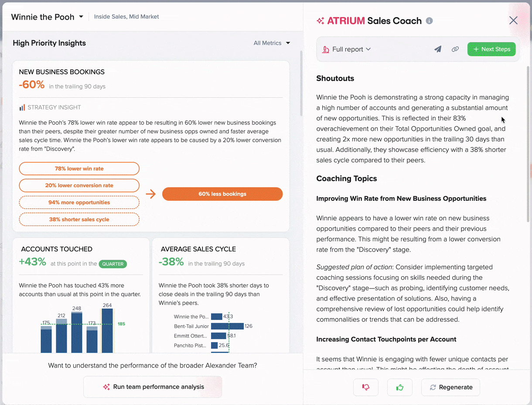
Task: Open the Full report dropdown
Action: click(x=347, y=49)
